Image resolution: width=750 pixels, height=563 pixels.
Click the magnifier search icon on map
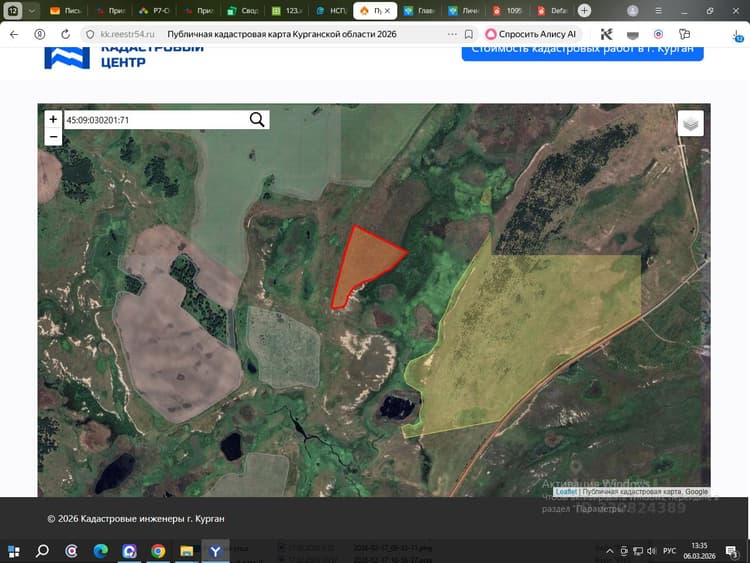pos(257,120)
